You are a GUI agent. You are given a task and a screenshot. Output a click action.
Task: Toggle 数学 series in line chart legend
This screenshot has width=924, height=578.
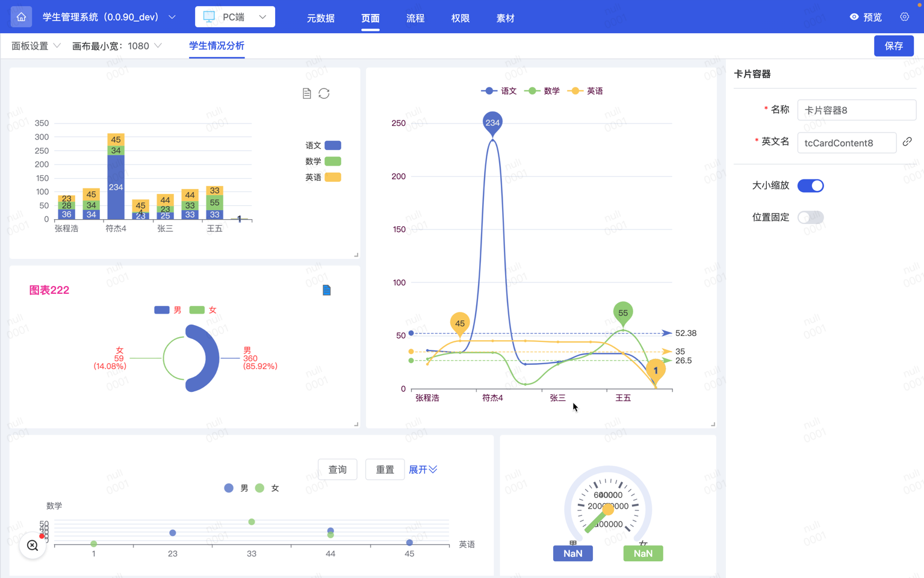click(x=542, y=91)
